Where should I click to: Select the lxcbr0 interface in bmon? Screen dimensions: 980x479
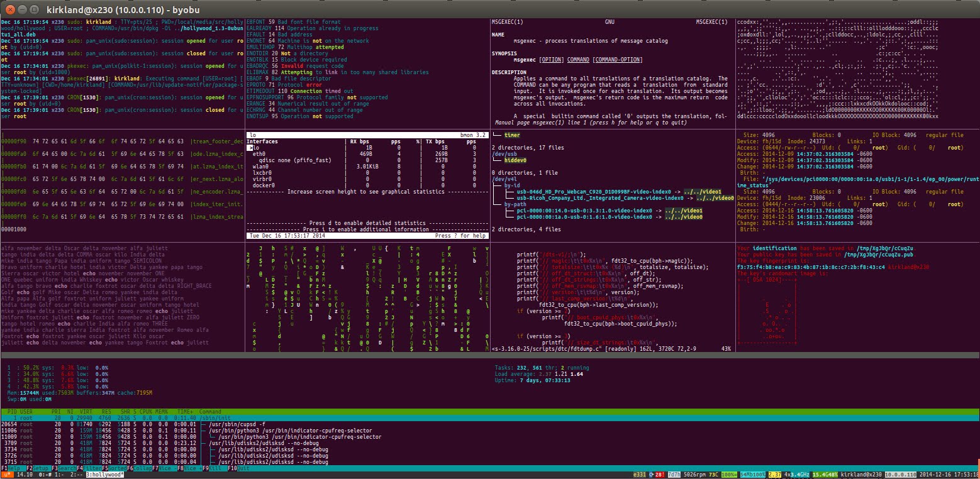click(262, 173)
